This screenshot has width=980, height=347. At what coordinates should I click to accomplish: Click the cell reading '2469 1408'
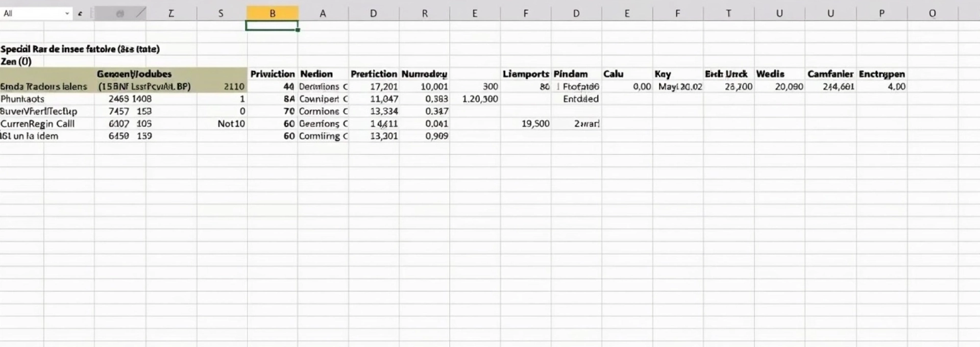(130, 99)
